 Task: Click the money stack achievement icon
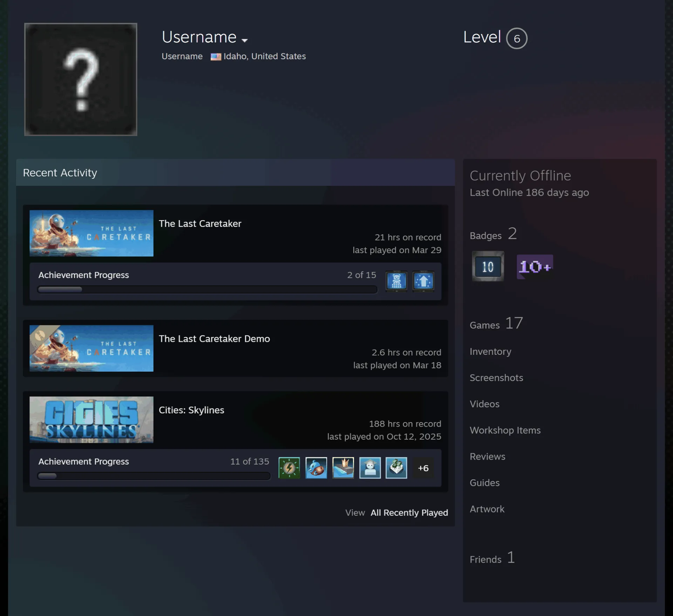[x=396, y=468]
